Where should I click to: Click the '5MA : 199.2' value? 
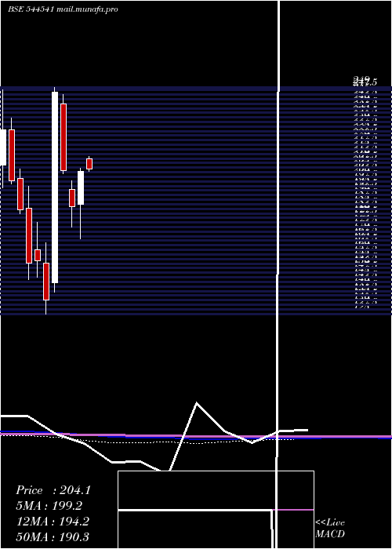click(x=49, y=506)
